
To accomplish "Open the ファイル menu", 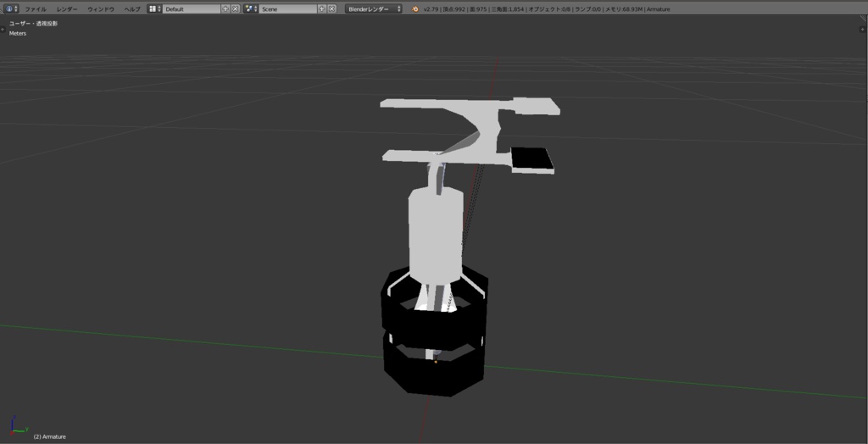I will tap(36, 9).
